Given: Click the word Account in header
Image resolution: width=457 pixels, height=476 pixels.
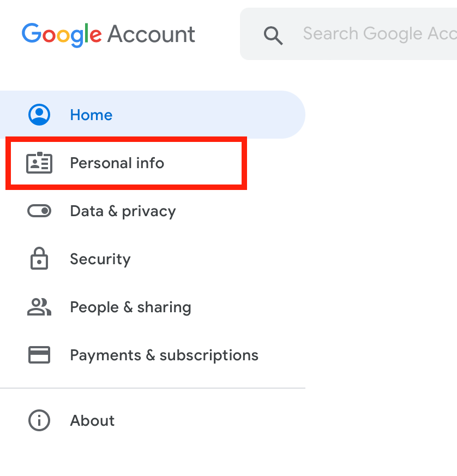Looking at the screenshot, I should tap(151, 34).
